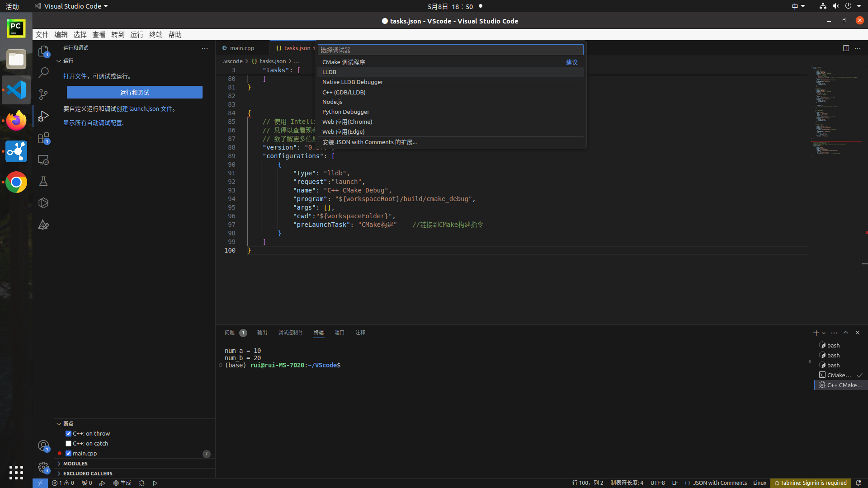Open the Search icon in activity bar
Viewport: 868px width, 488px height.
(43, 72)
